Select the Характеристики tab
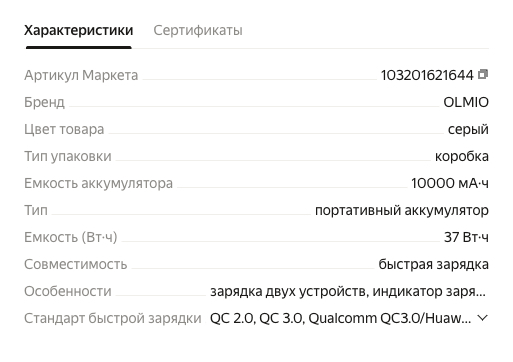The height and width of the screenshot is (362, 513). tap(79, 30)
